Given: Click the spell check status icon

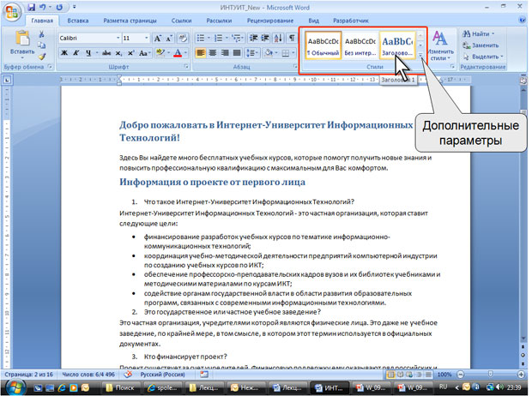Looking at the screenshot, I should click(128, 375).
